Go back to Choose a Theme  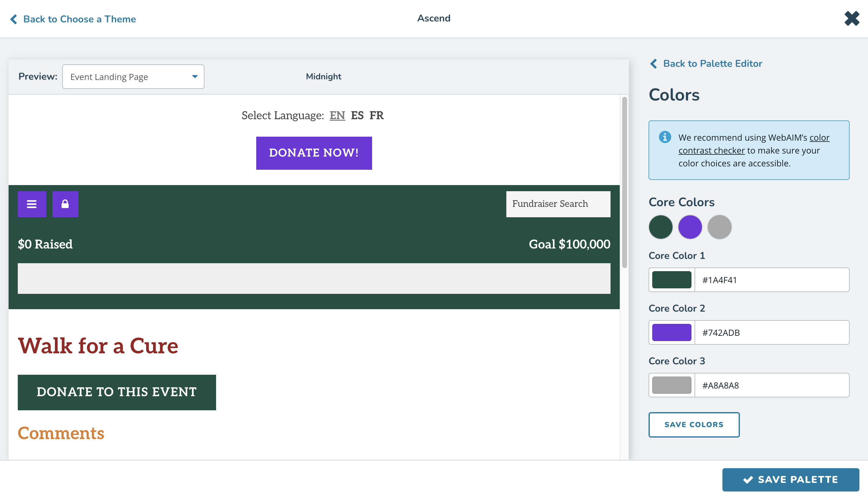[x=73, y=19]
